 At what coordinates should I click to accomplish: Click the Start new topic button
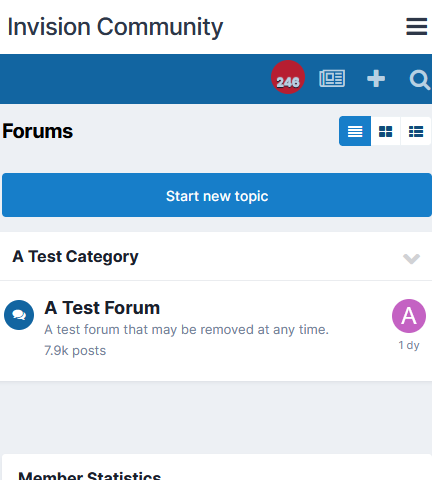(217, 195)
